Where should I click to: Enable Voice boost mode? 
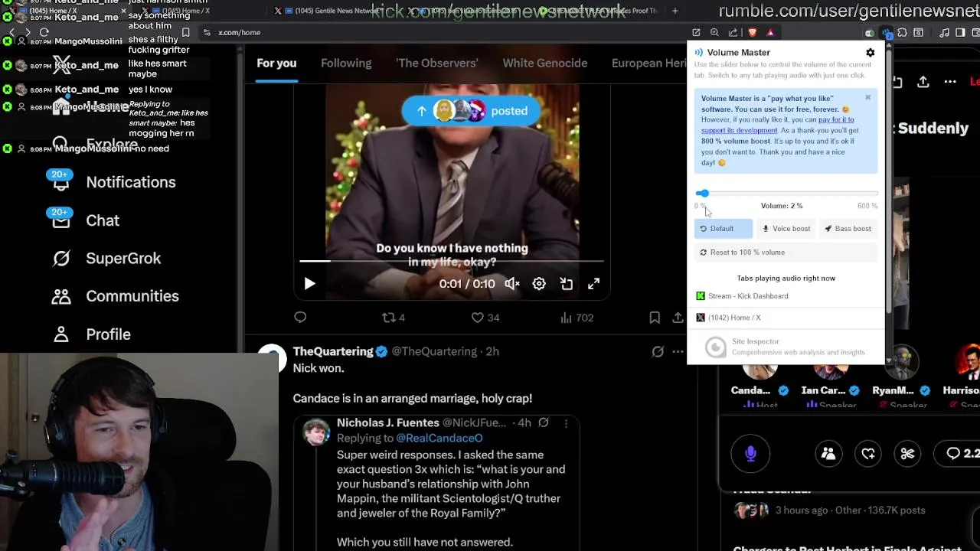point(786,229)
